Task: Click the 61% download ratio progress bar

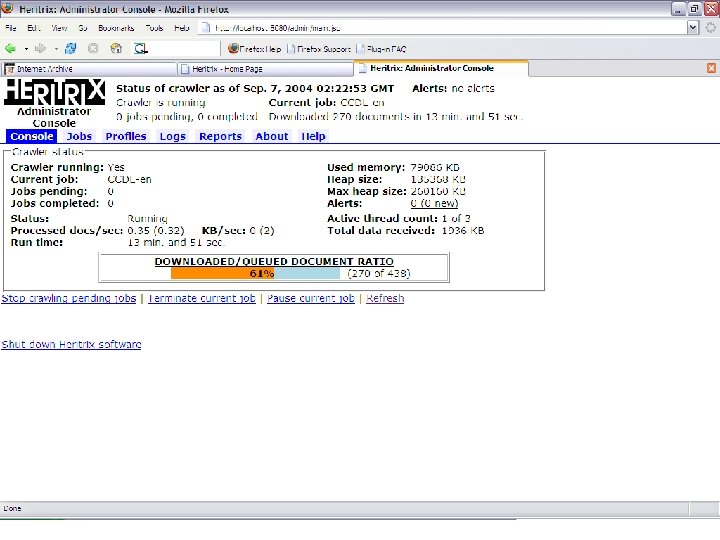Action: pos(255,274)
